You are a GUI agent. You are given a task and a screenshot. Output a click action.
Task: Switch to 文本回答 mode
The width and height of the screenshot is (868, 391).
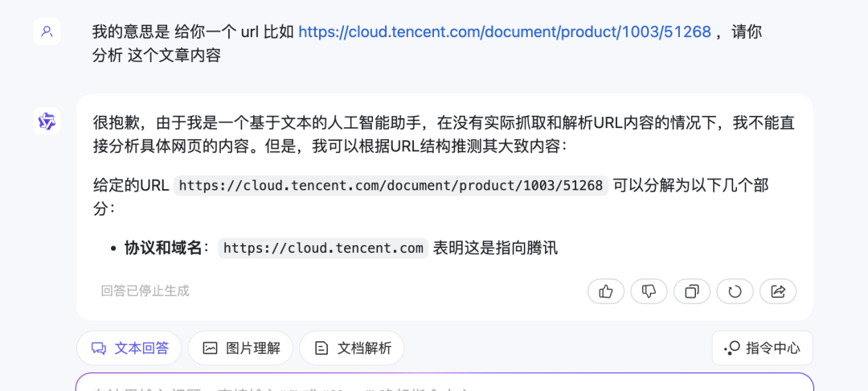[129, 348]
